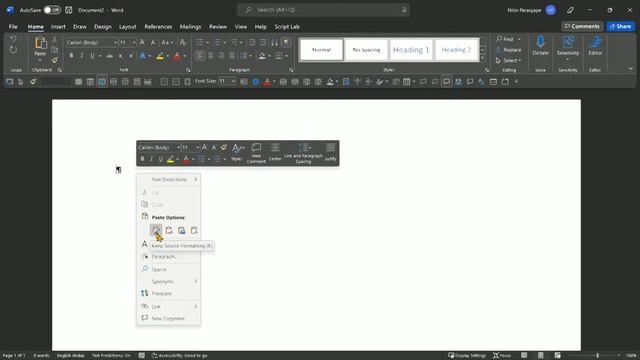Open the File tab
The image size is (640, 360).
coord(13,27)
